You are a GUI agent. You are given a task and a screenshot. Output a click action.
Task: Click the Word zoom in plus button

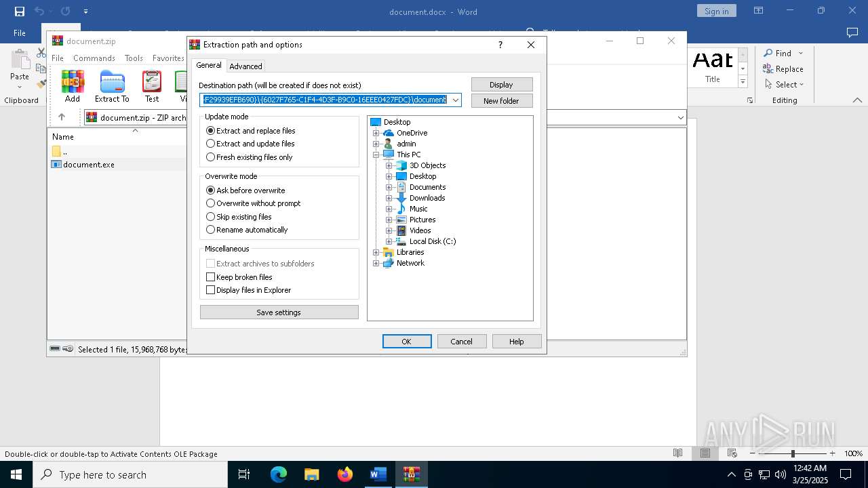pos(832,453)
